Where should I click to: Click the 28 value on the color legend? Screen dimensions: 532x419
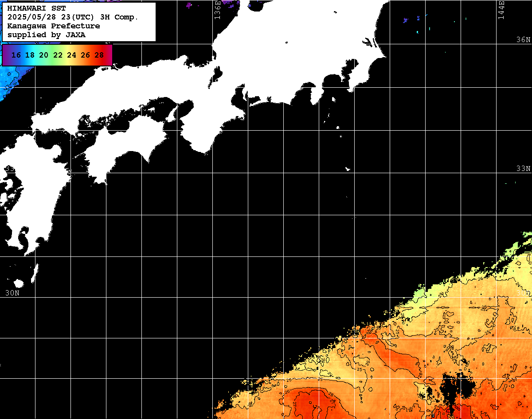pos(99,55)
